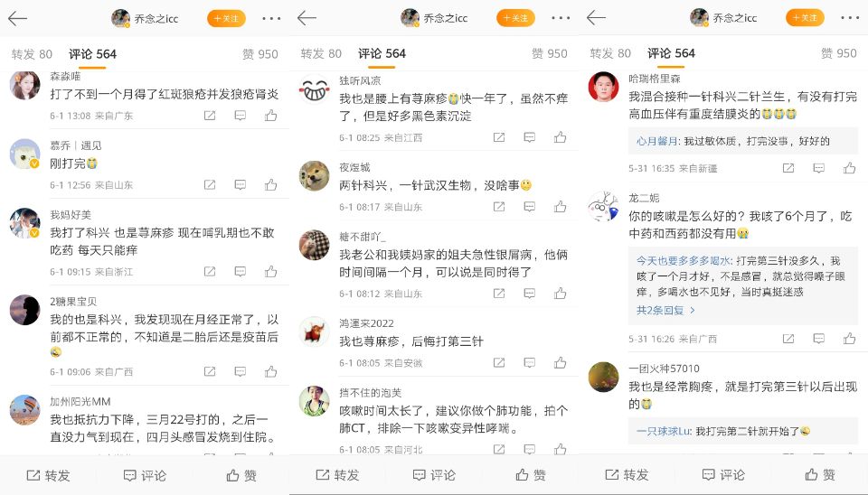This screenshot has width=868, height=495.
Task: Follow 乔念之icc in the middle panel
Action: (515, 18)
